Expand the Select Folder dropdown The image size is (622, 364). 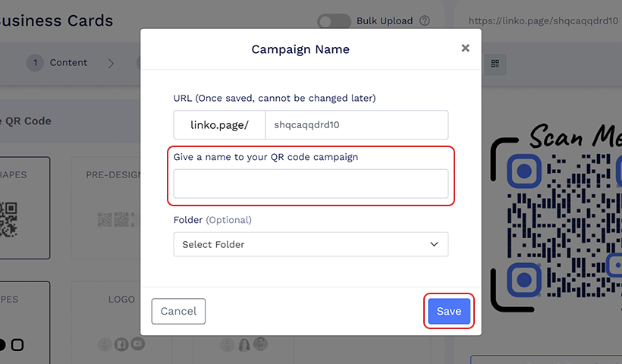click(x=310, y=244)
